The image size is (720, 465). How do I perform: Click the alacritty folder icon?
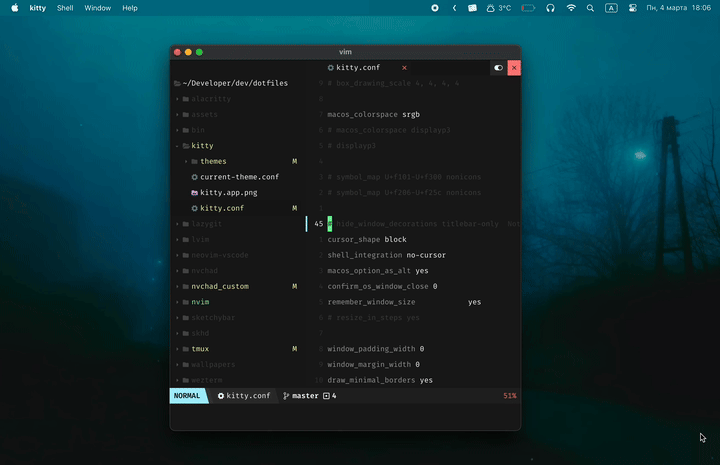coord(186,99)
